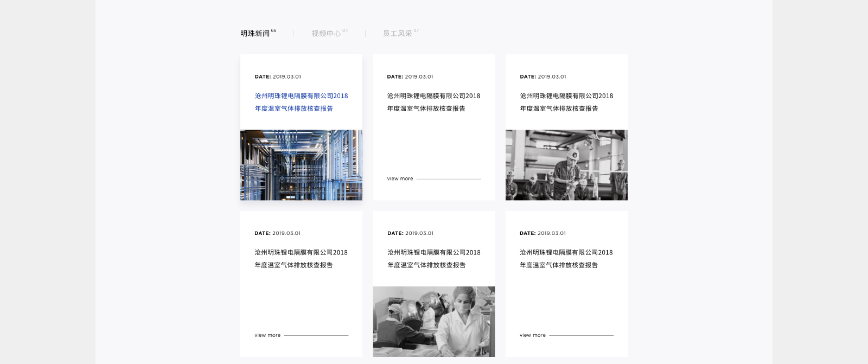
Task: Click date label in lab technician card
Action: click(x=410, y=233)
